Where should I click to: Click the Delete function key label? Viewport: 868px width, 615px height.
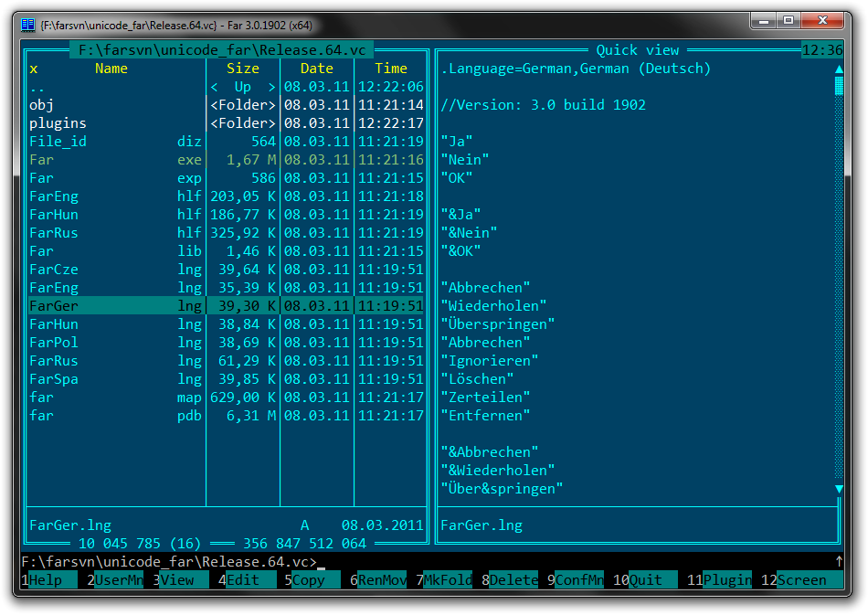pos(513,580)
